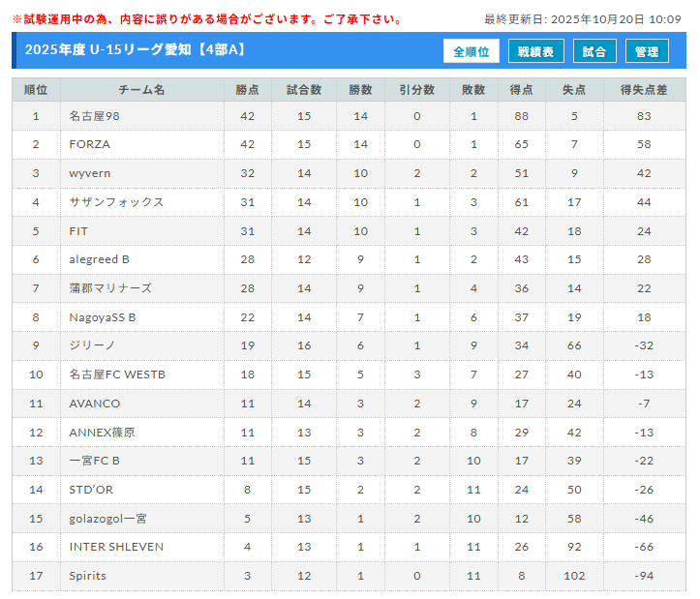Viewport: 700px width, 599px height.
Task: Switch to the 全順位 tab
Action: click(x=472, y=52)
